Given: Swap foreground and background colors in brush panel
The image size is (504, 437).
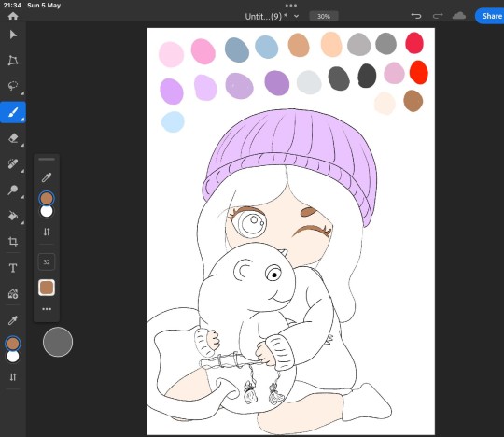Looking at the screenshot, I should (47, 232).
